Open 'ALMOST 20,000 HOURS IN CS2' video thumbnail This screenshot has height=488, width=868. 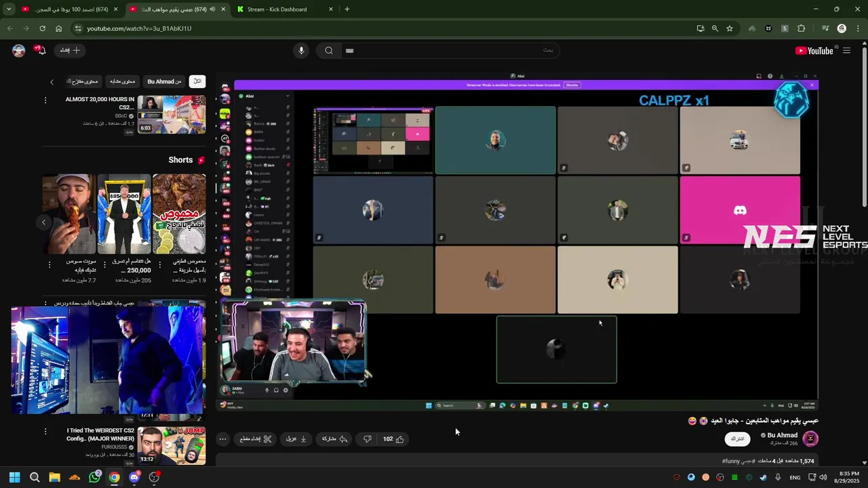(x=172, y=115)
